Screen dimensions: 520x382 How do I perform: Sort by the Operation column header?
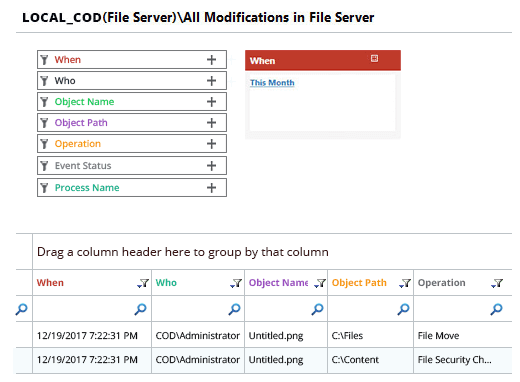tap(441, 283)
